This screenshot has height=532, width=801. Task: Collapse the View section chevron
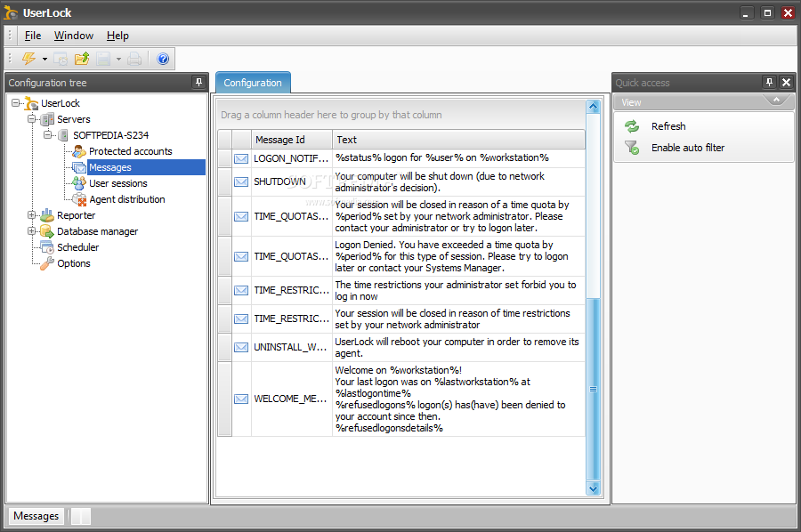point(776,100)
